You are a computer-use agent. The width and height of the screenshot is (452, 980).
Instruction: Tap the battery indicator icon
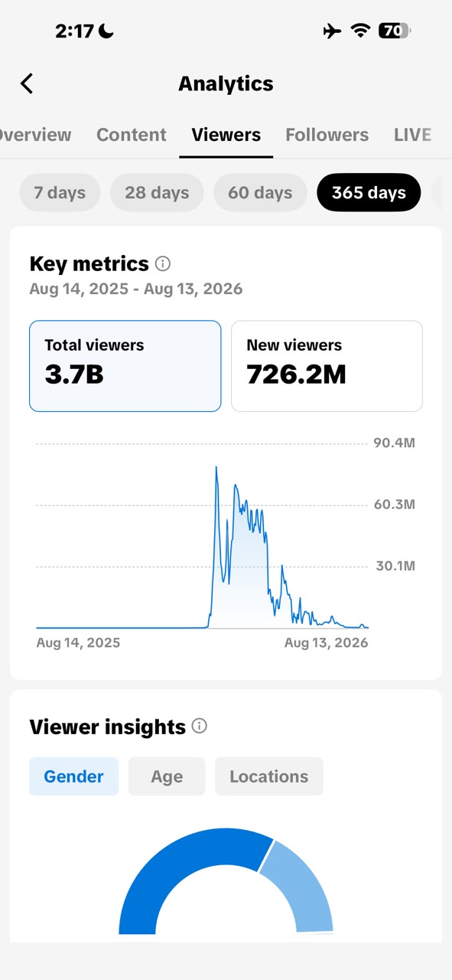click(x=395, y=31)
